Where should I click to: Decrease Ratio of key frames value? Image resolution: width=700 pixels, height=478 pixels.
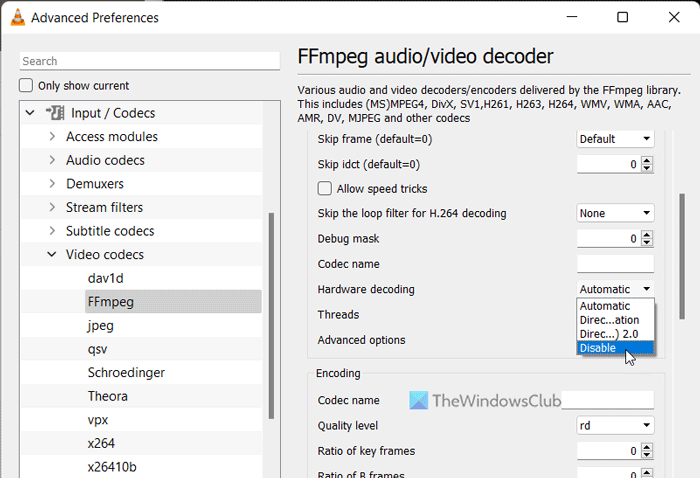tap(647, 455)
